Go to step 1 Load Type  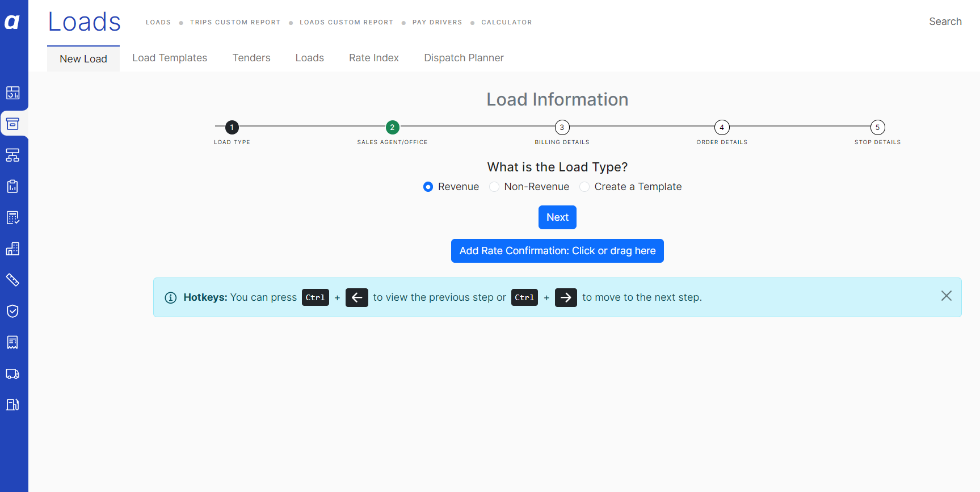click(232, 127)
